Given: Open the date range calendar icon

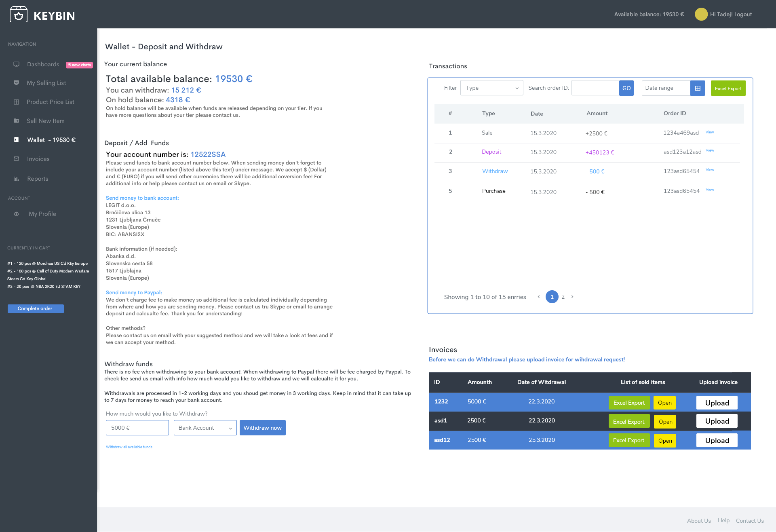Looking at the screenshot, I should coord(698,88).
